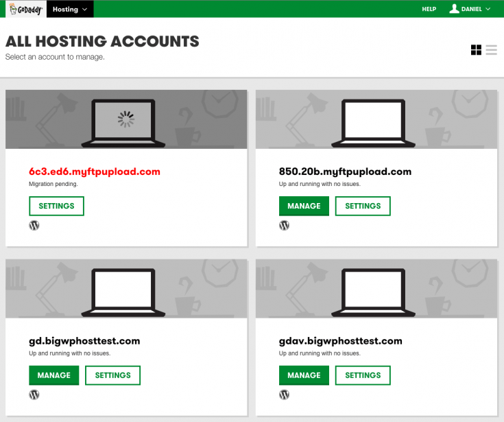
Task: Switch to grid view layout
Action: 476,50
